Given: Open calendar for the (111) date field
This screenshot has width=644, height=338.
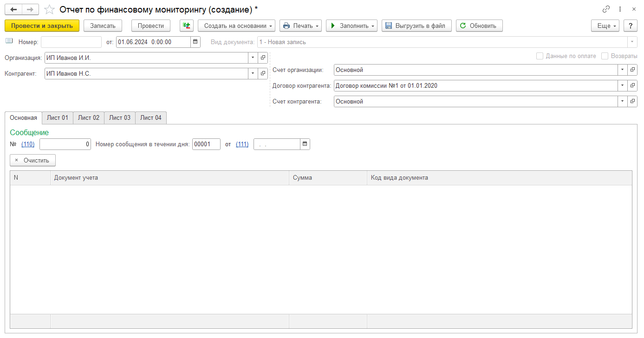Looking at the screenshot, I should coord(305,144).
